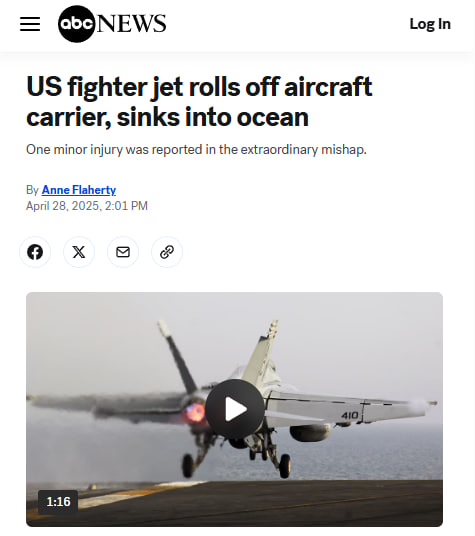Open Anne Flaherty's author page
This screenshot has height=536, width=475.
point(79,190)
